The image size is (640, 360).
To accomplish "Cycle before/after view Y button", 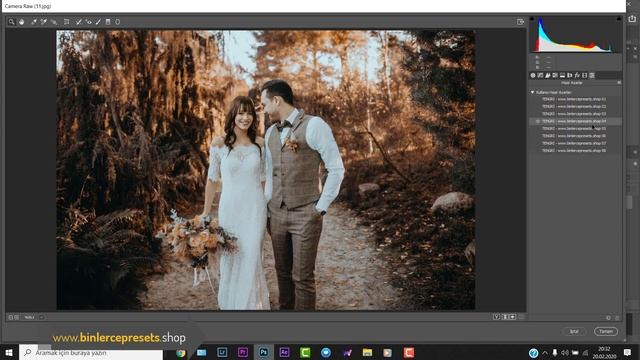I will pyautogui.click(x=496, y=317).
